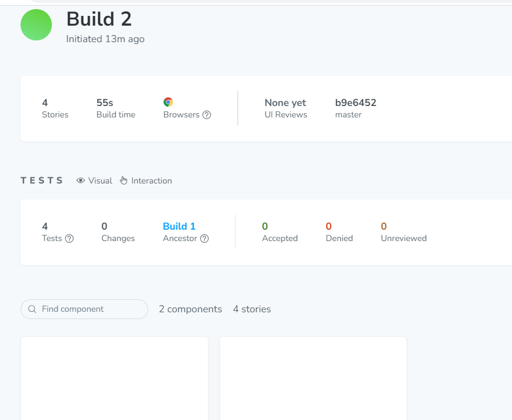Open the Browsers help question mark

[x=207, y=115]
